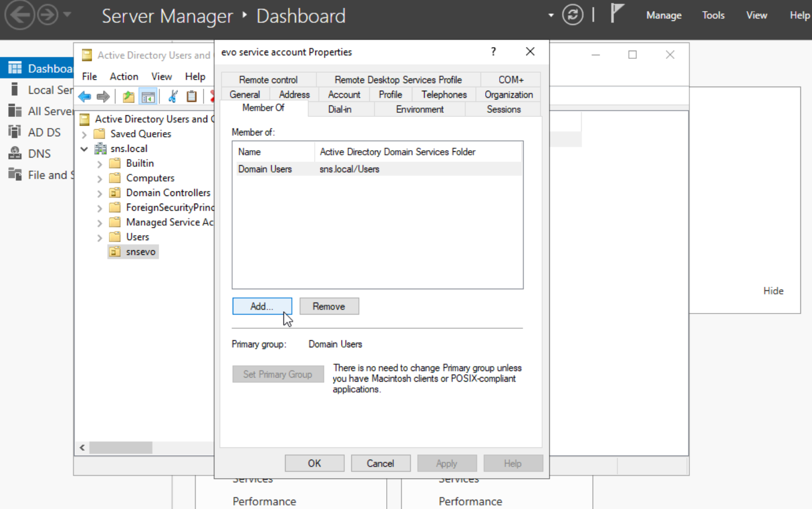Click the Domain Controllers OU icon
Screen dimensions: 812x509
[x=115, y=193]
